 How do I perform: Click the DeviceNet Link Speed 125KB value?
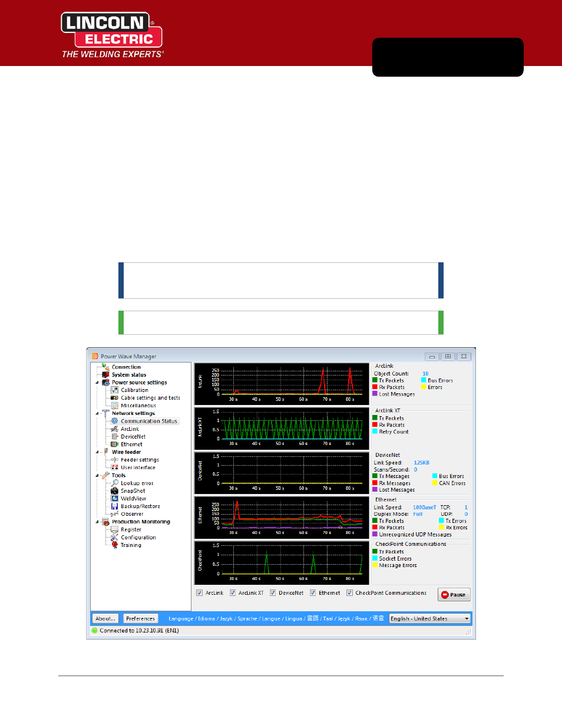tap(421, 463)
